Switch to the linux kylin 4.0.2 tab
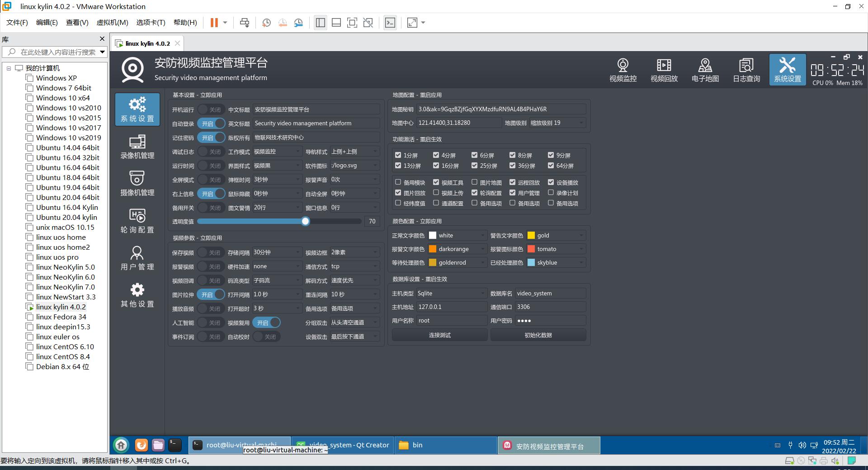 pyautogui.click(x=147, y=43)
